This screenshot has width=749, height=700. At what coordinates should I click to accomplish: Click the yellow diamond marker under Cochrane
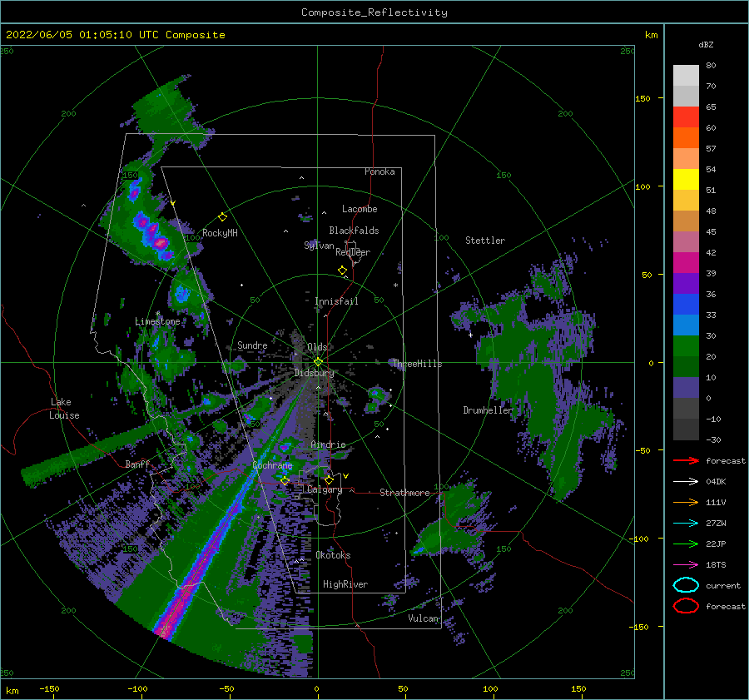(x=285, y=480)
